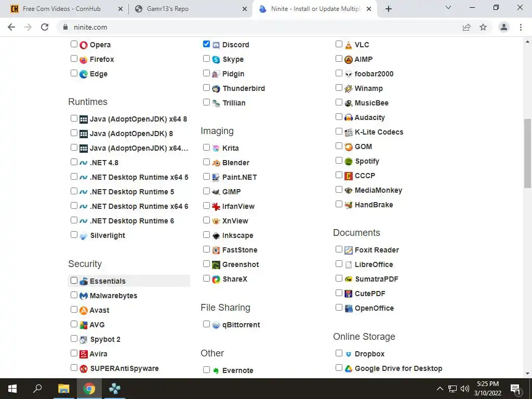
Task: Tick the LibreOffice checkbox
Action: [339, 263]
